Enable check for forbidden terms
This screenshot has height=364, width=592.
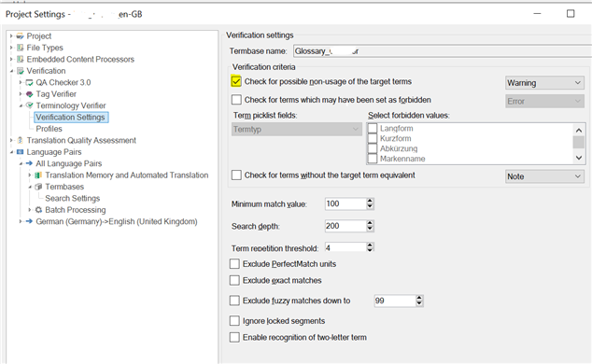pos(236,100)
